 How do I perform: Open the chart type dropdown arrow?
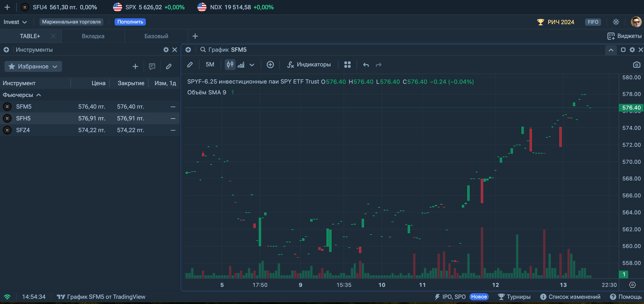[252, 65]
